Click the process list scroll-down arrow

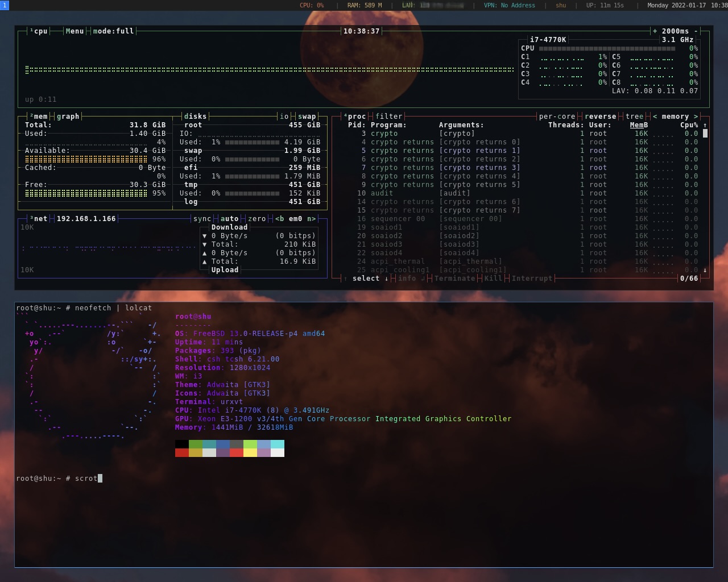pos(705,270)
